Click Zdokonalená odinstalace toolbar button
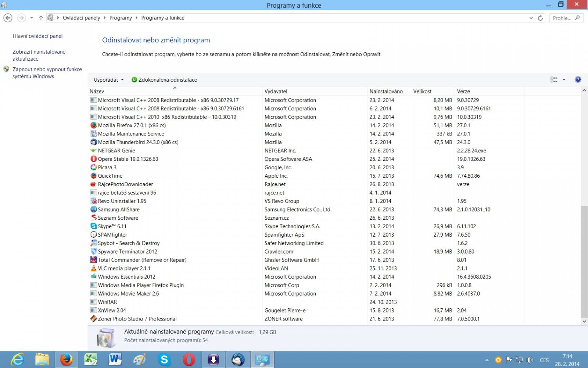Image resolution: width=588 pixels, height=368 pixels. pos(164,80)
